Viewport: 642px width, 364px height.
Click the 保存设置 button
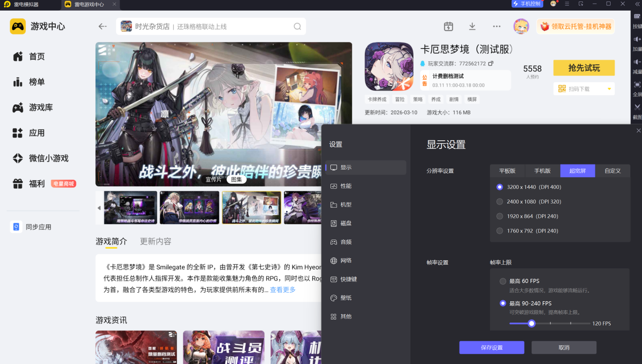[492, 348]
